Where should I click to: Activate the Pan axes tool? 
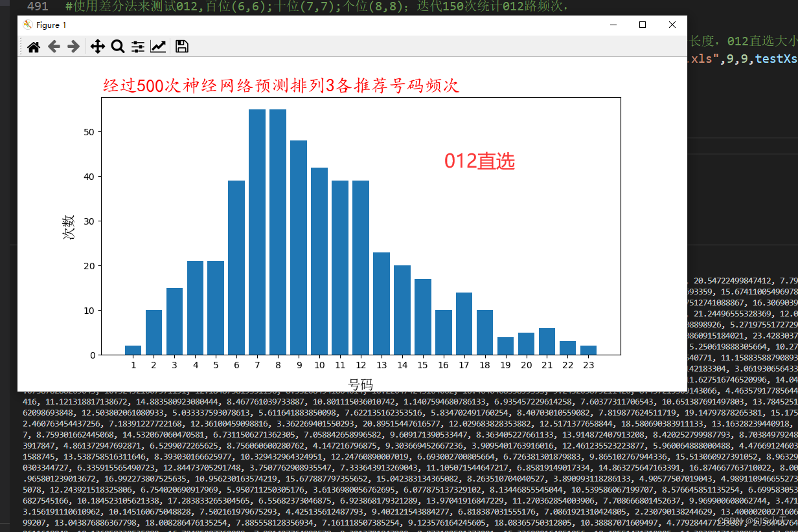[x=97, y=47]
